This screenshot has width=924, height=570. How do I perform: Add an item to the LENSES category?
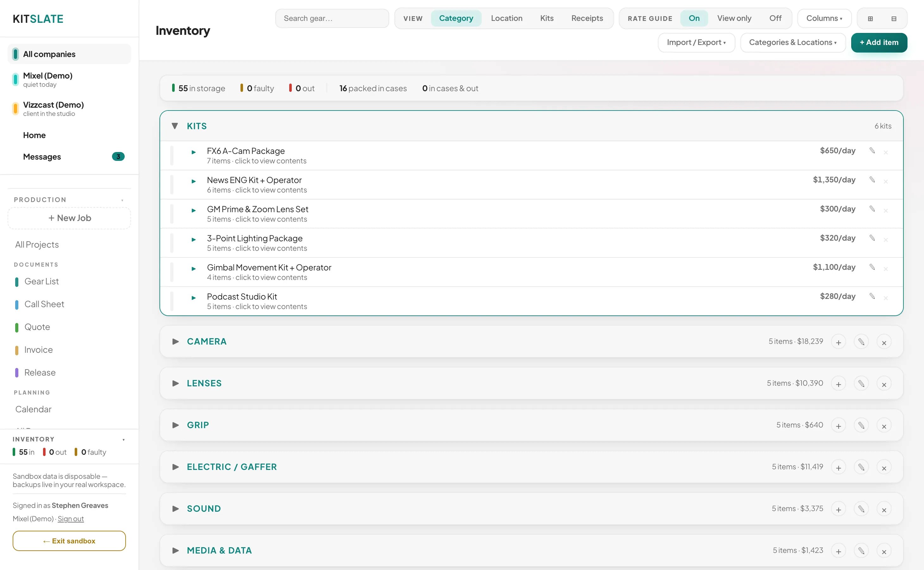[x=839, y=384]
